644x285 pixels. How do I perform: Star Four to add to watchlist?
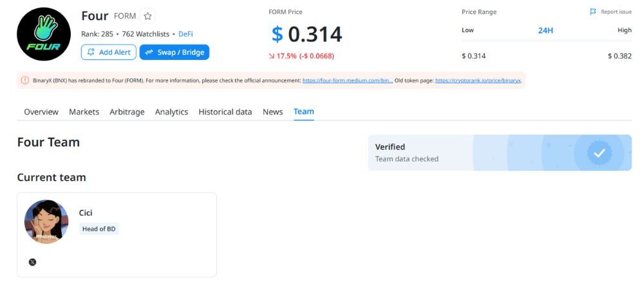click(147, 16)
